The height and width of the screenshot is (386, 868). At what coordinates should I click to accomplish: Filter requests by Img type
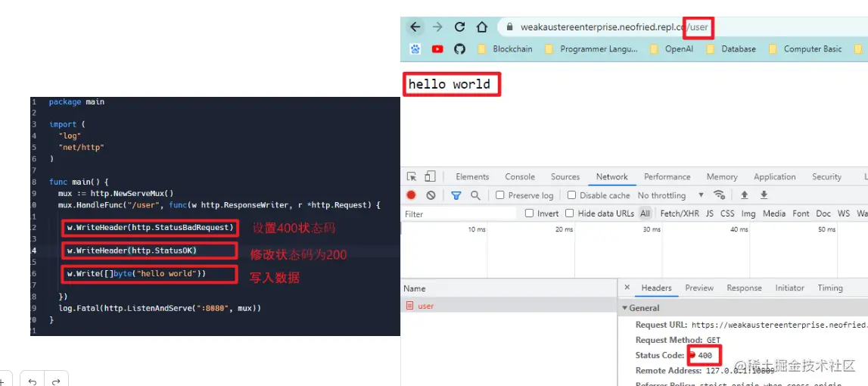(x=748, y=213)
